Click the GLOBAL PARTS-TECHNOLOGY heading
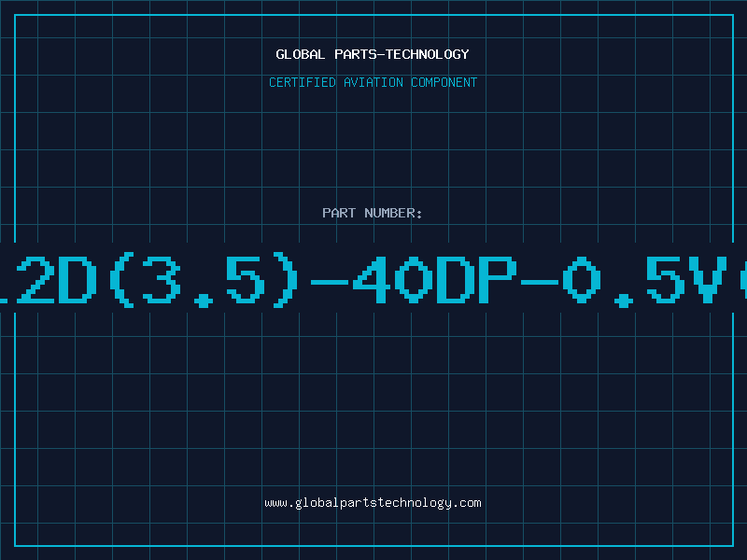 click(373, 54)
